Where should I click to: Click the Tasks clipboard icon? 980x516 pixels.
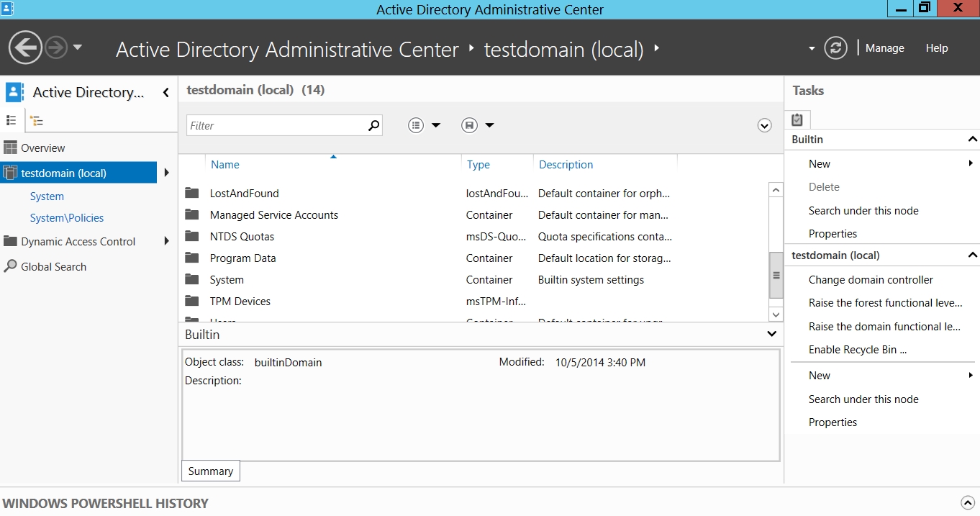tap(797, 120)
